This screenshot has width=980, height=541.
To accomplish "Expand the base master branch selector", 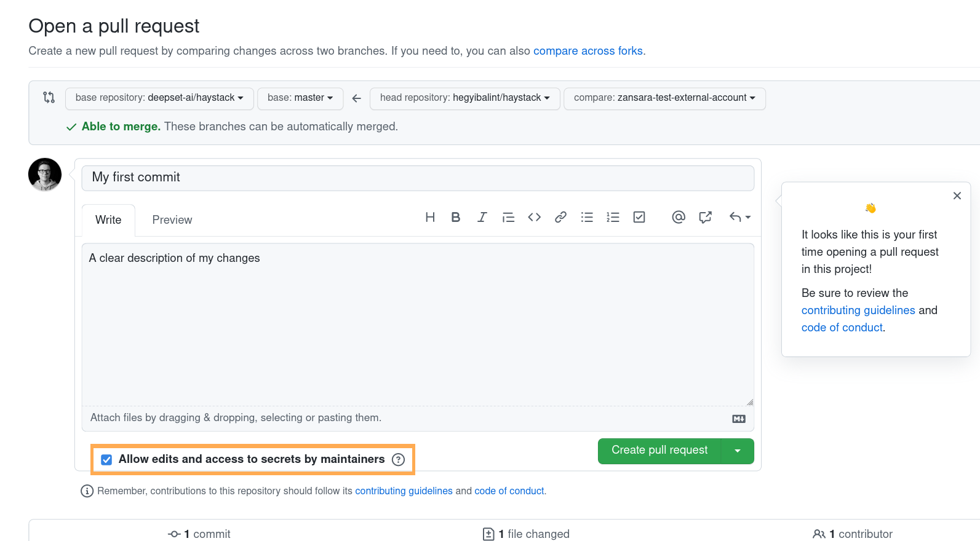I will tap(300, 98).
